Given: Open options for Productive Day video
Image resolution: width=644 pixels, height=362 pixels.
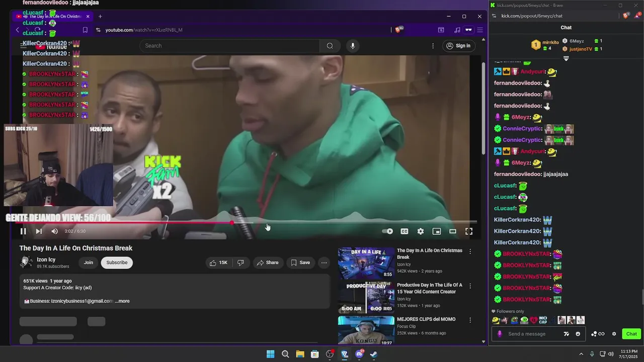Looking at the screenshot, I should tap(470, 286).
